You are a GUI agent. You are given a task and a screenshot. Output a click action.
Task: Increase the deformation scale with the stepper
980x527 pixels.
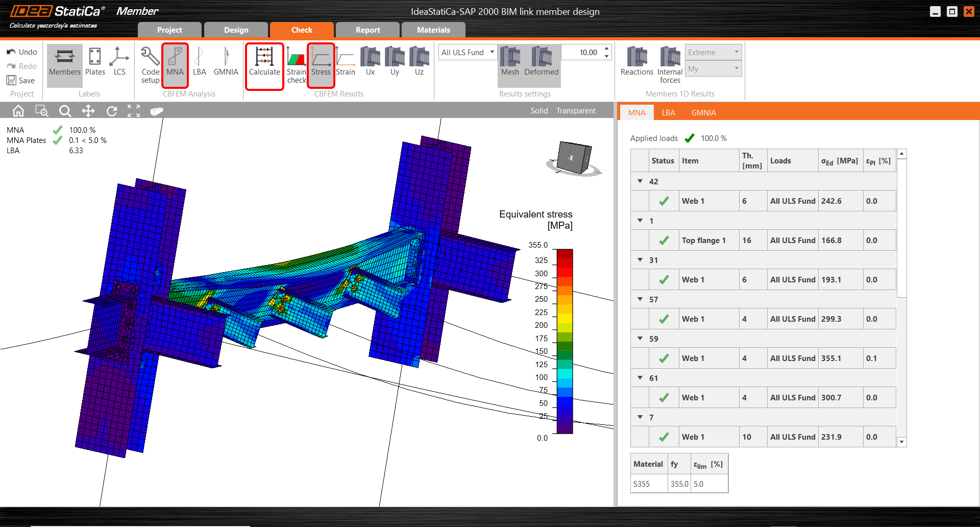[605, 49]
